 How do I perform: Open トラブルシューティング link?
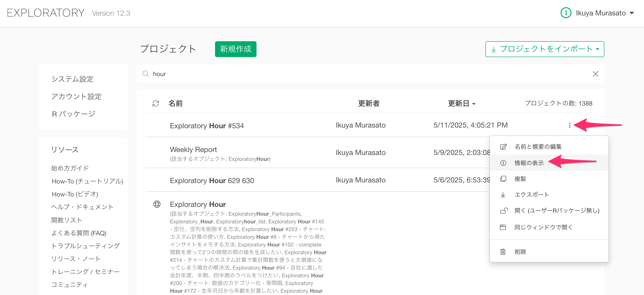coord(85,246)
